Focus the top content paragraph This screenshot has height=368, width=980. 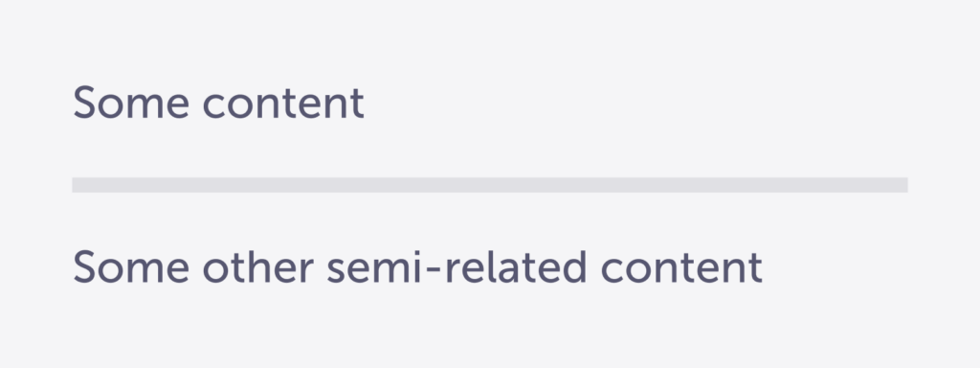218,103
